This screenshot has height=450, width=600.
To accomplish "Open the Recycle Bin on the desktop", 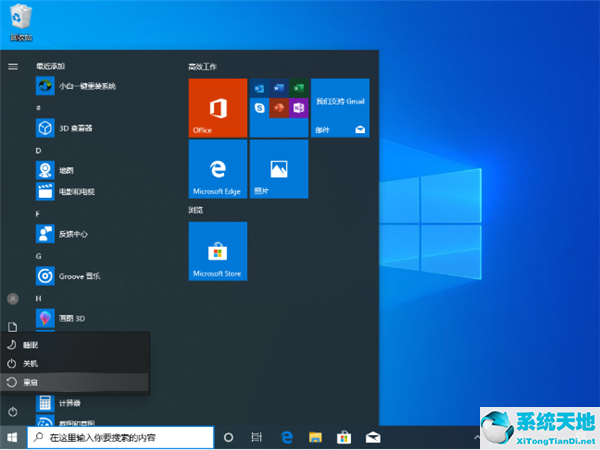I will (x=21, y=23).
